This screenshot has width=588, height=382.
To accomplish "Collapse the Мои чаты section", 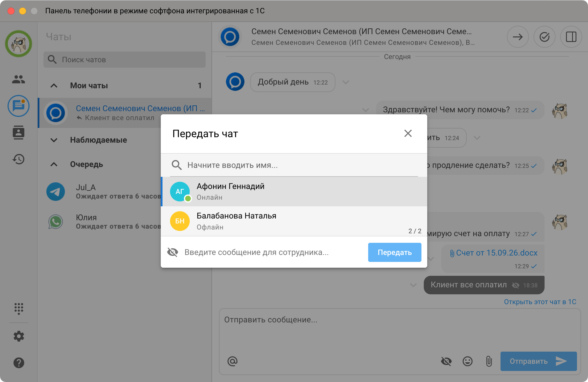I will point(54,86).
